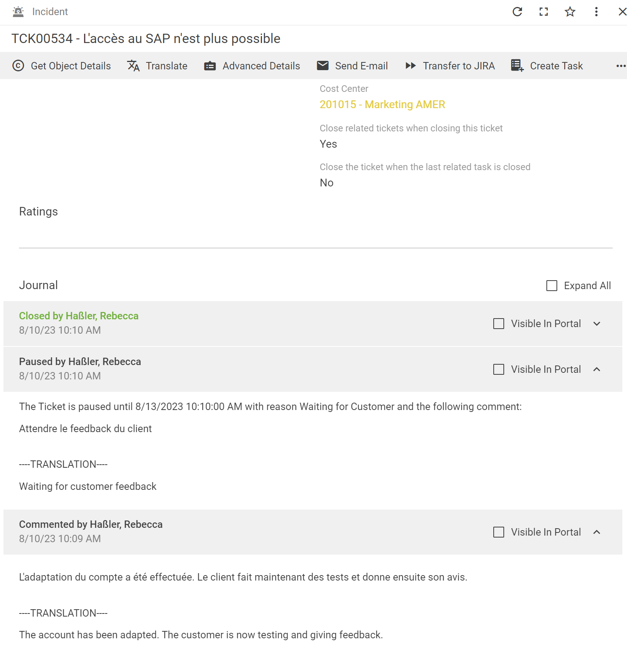Viewport: 627px width, 672px height.
Task: Click the Create Task icon
Action: pyautogui.click(x=517, y=66)
